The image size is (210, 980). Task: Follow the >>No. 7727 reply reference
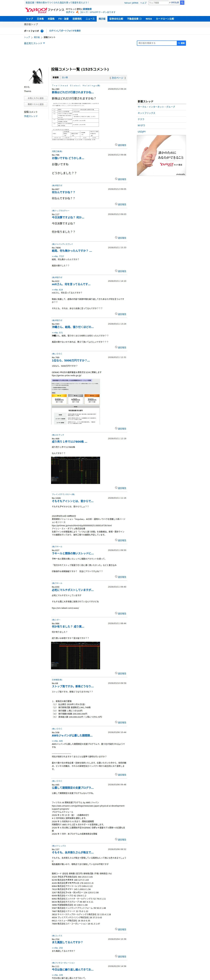pyautogui.click(x=58, y=256)
